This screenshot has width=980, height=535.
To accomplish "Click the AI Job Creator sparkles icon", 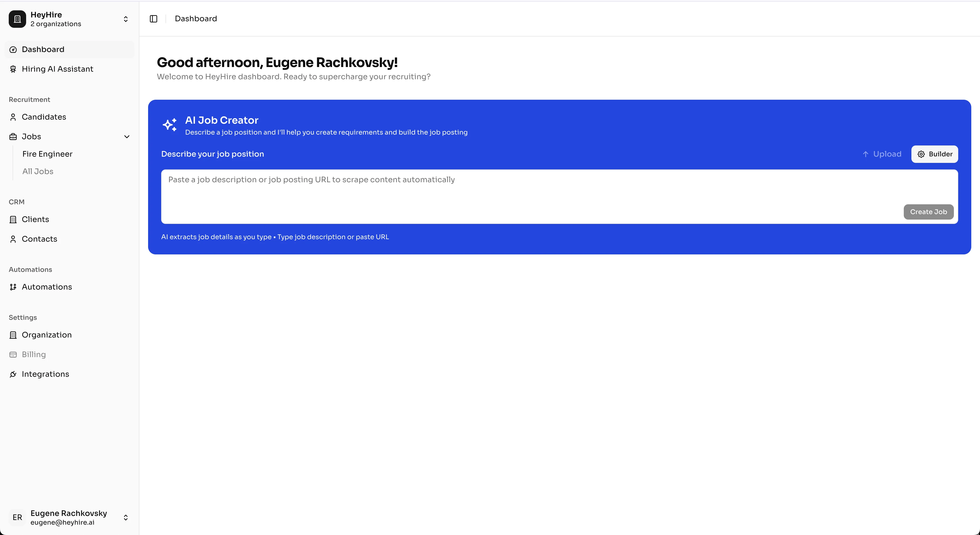I will click(170, 125).
